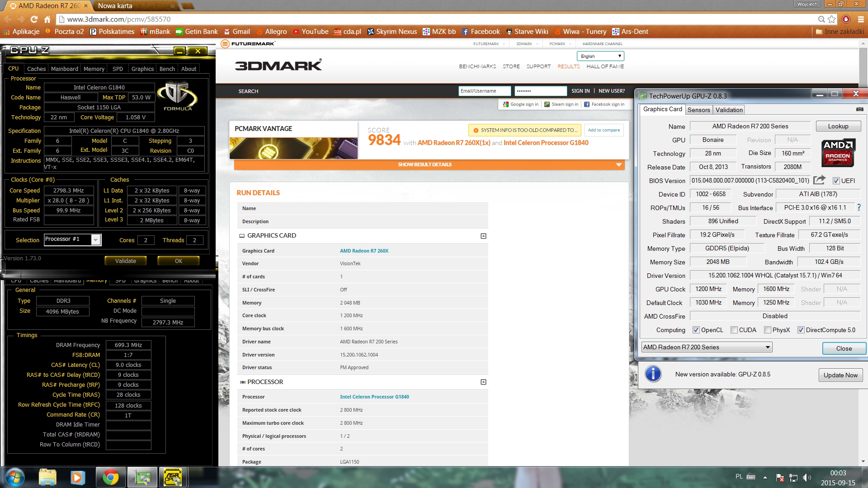Toggle the DirectCompute 5.0 checkbox
The image size is (868, 488).
801,330
